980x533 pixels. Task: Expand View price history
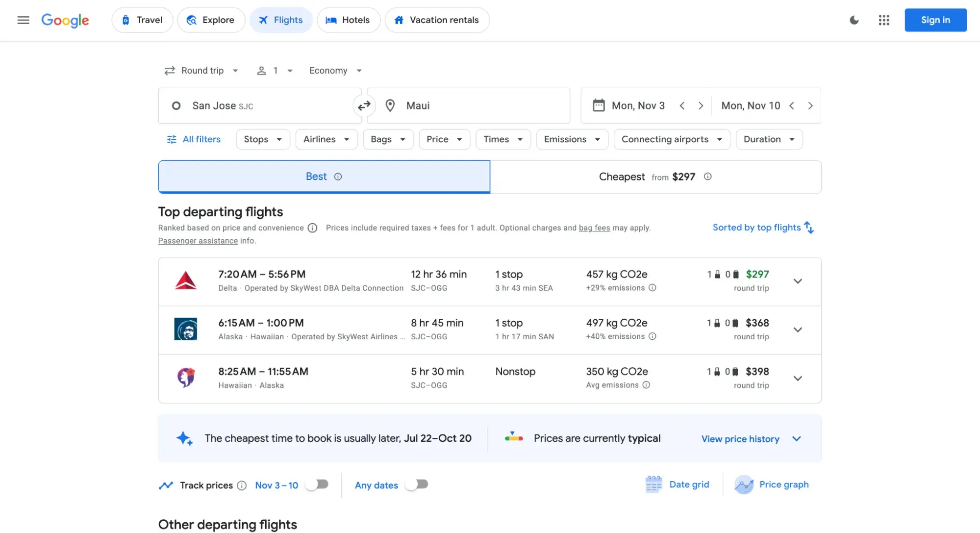click(x=751, y=439)
